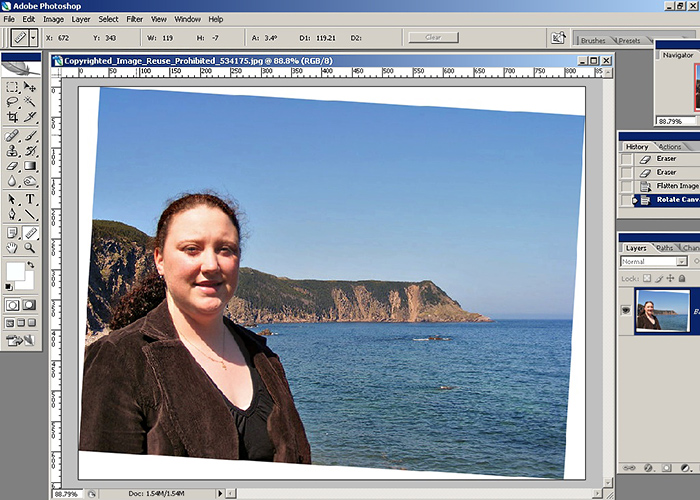Set history brush source for Flatten Image state

pos(627,186)
